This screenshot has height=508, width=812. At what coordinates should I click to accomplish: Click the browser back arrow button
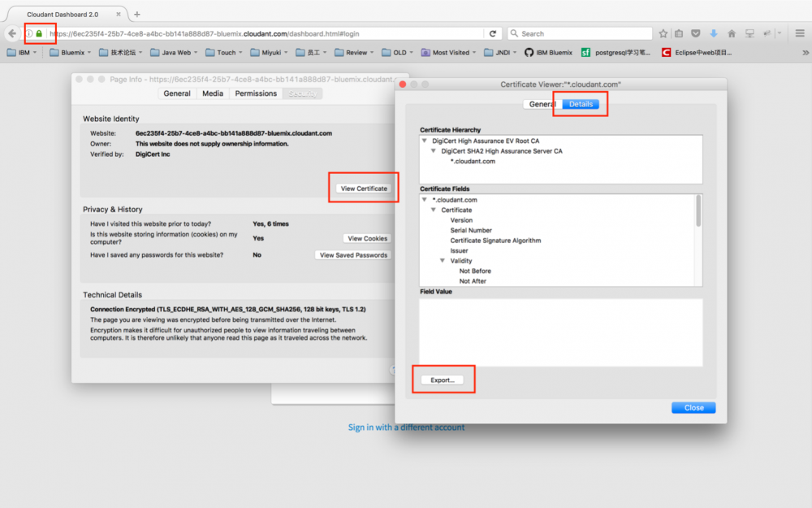click(12, 33)
